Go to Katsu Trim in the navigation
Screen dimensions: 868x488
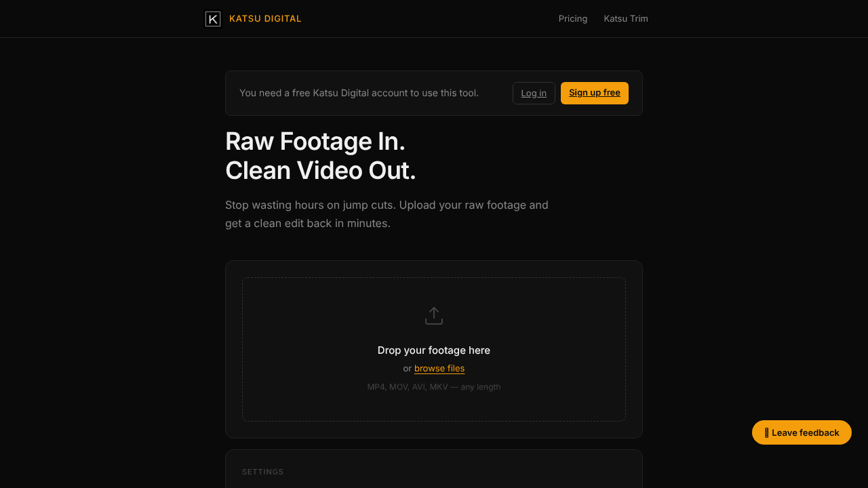click(x=626, y=19)
